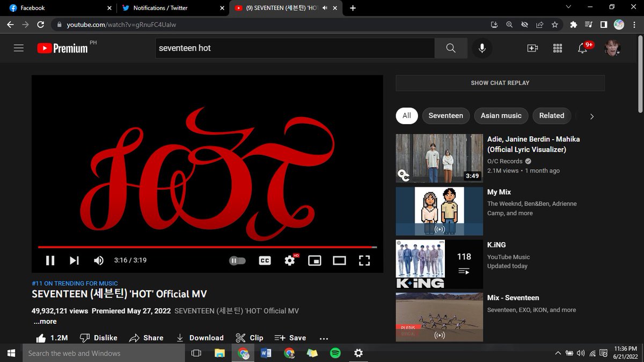Screen dimensions: 644x362
Task: Toggle the autoplay switch in player
Action: point(237,260)
